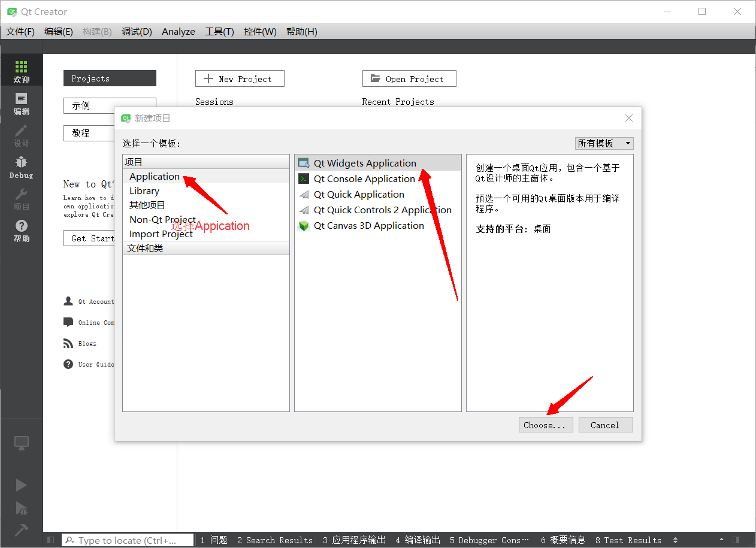Select the Qt Widgets Application template
The height and width of the screenshot is (548, 756).
pyautogui.click(x=364, y=164)
